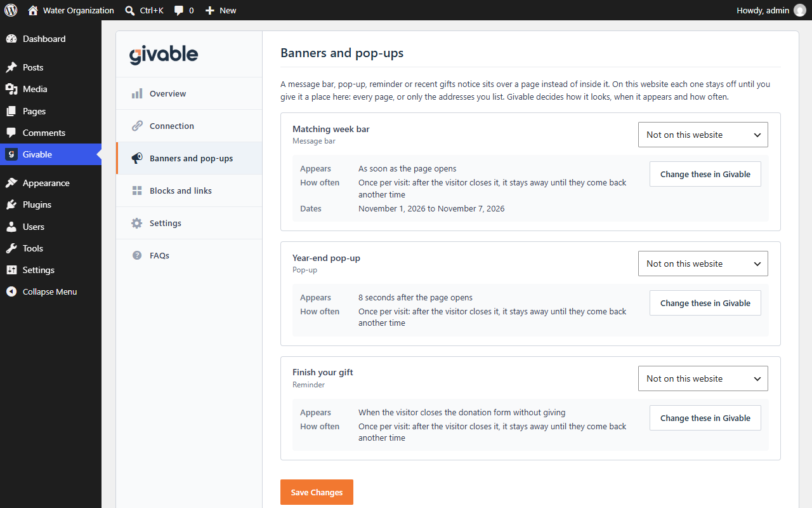Click the Givable logo icon in the WordPress menu
Viewport: 812px width, 508px height.
click(11, 154)
